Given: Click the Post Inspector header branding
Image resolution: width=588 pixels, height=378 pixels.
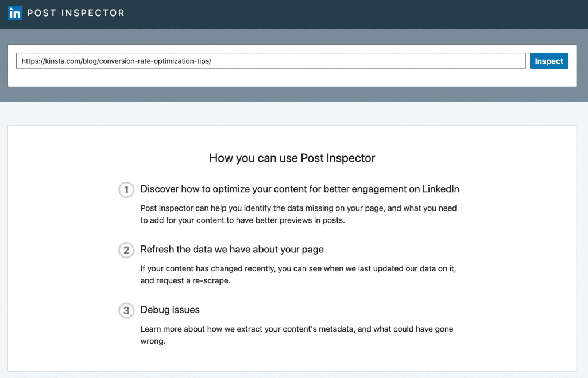Looking at the screenshot, I should [x=66, y=13].
